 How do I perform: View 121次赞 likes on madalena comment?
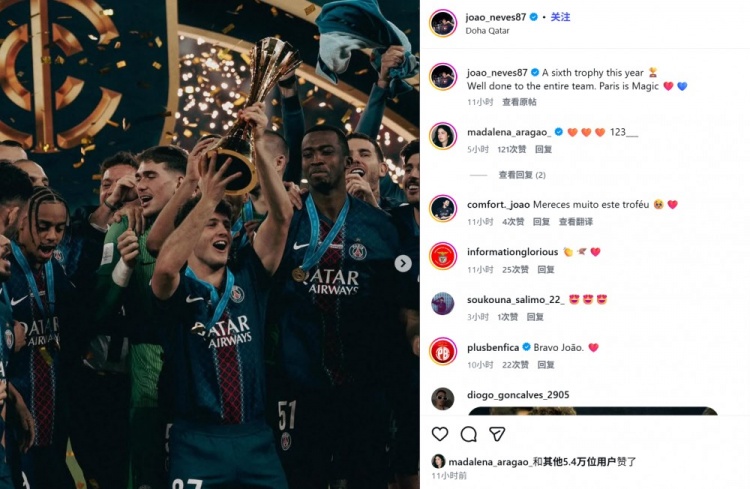coord(511,149)
